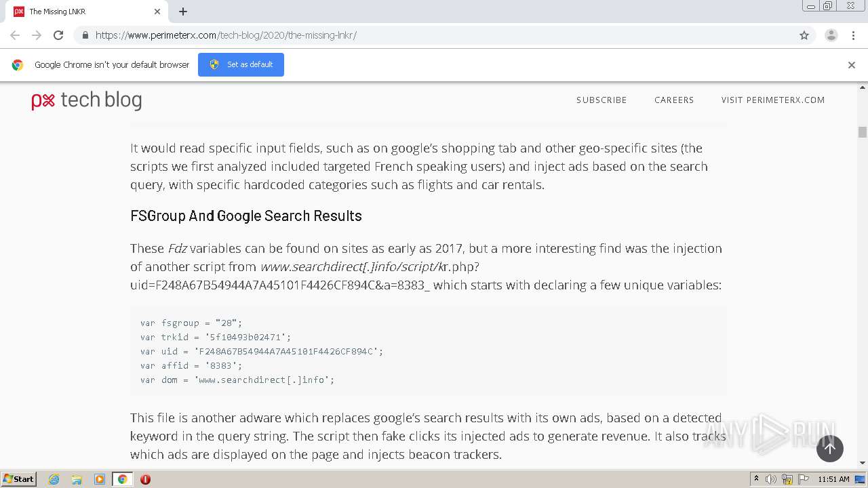The width and height of the screenshot is (868, 488).
Task: Open Windows Explorer folder taskbar icon
Action: (77, 479)
